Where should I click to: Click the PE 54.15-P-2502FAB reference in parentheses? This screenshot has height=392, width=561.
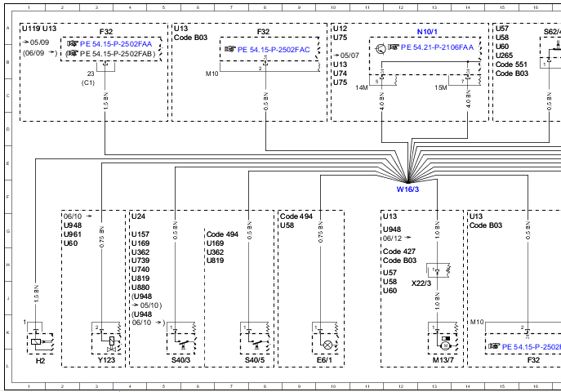[118, 54]
